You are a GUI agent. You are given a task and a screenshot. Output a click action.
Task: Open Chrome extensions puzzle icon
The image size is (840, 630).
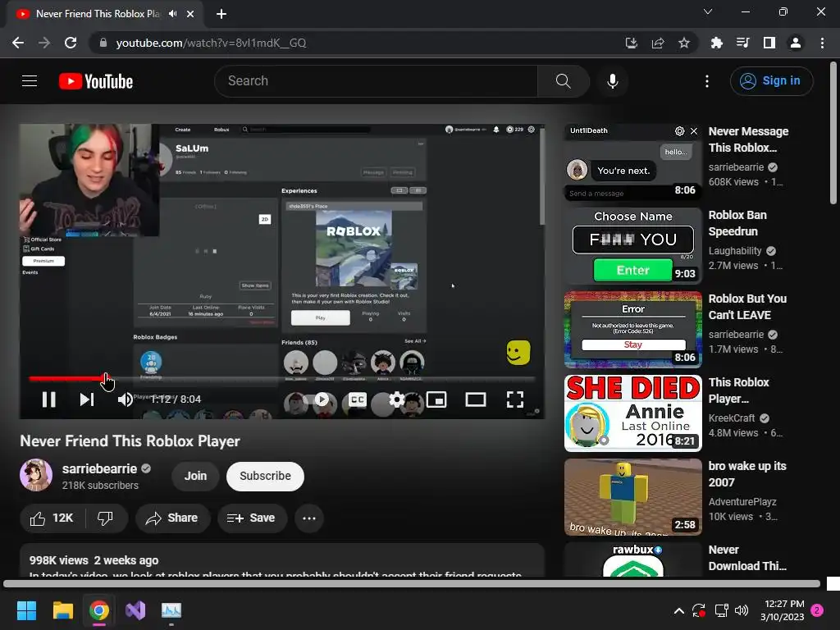[716, 43]
